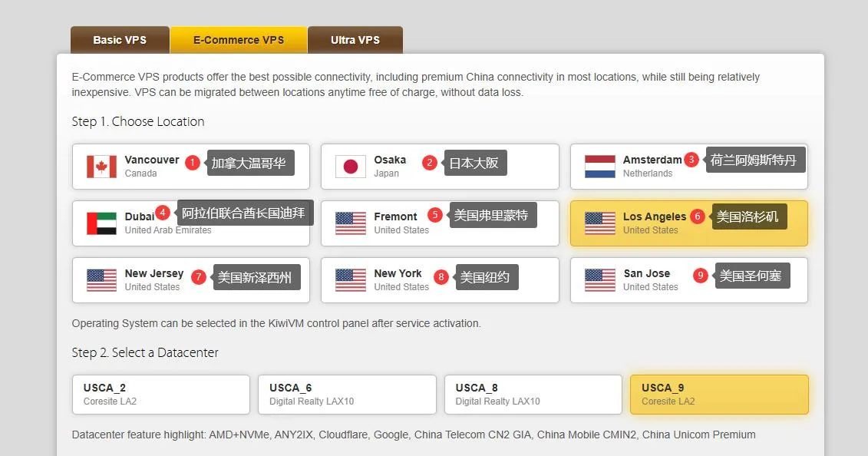Click the Netherlands flag icon
Image resolution: width=868 pixels, height=456 pixels.
click(x=600, y=167)
